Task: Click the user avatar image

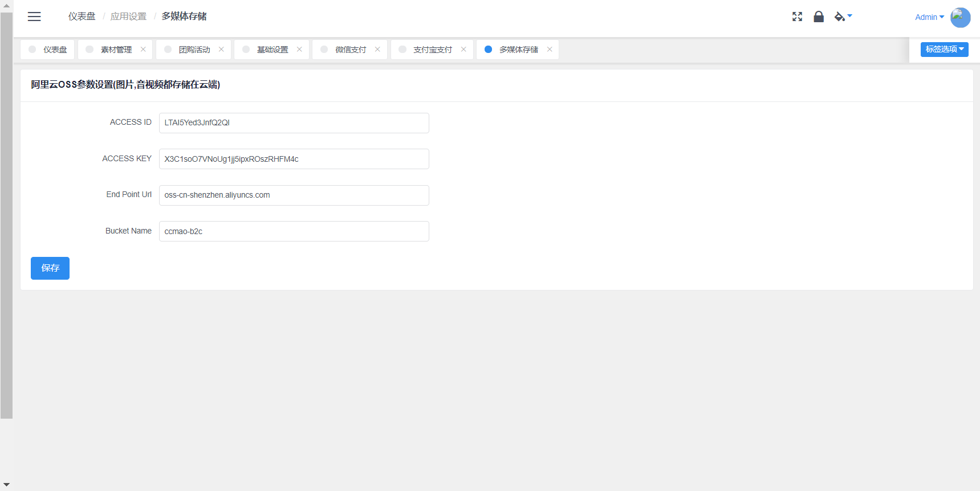Action: [x=960, y=17]
